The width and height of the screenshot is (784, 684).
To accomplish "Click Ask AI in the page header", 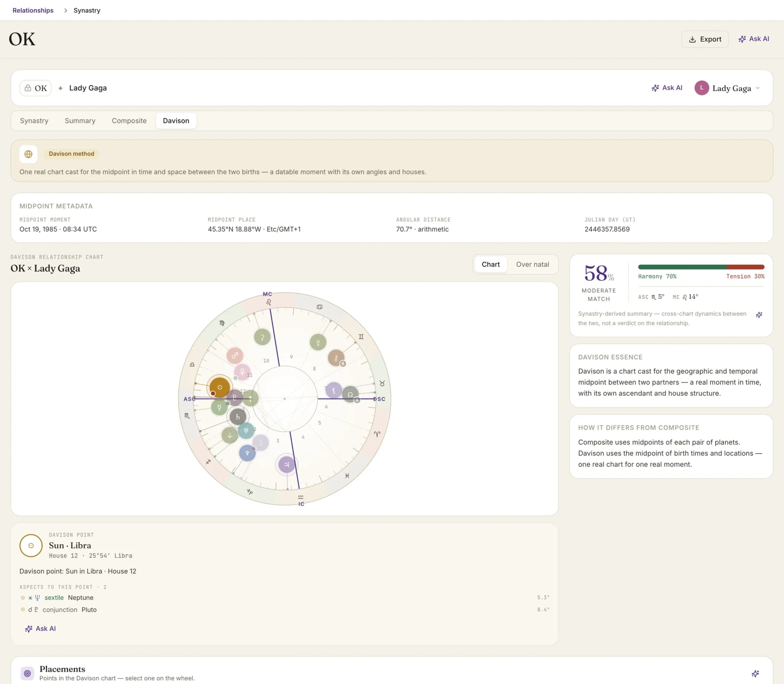I will [754, 39].
